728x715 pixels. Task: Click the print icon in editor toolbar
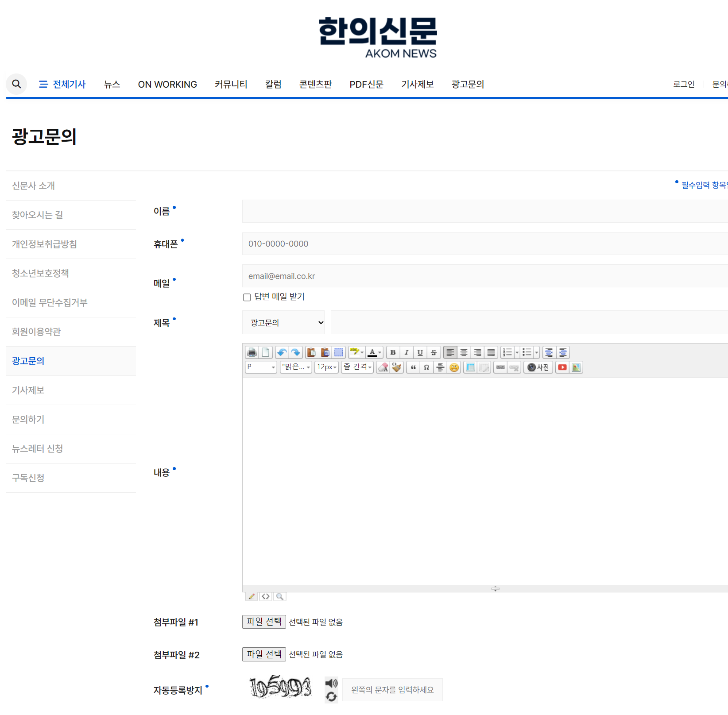point(252,352)
